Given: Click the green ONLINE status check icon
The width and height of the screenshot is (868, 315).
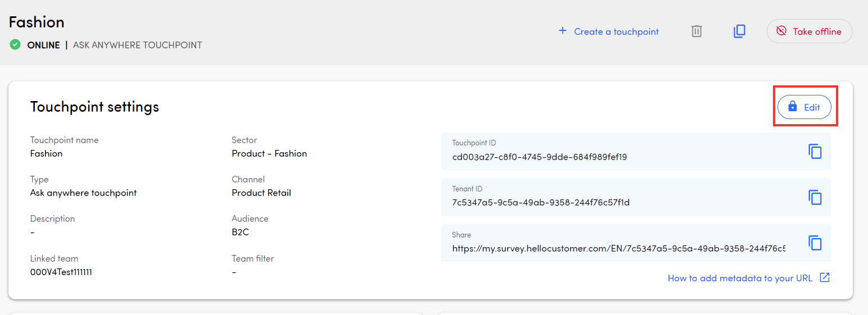Looking at the screenshot, I should (x=15, y=45).
